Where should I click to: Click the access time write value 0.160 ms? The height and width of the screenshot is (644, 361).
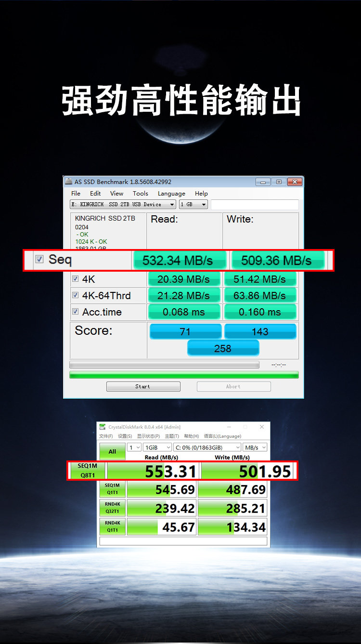click(260, 312)
